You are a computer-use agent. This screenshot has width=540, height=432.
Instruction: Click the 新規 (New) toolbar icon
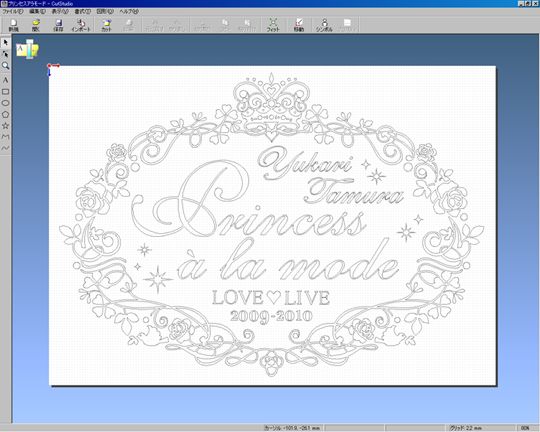13,25
